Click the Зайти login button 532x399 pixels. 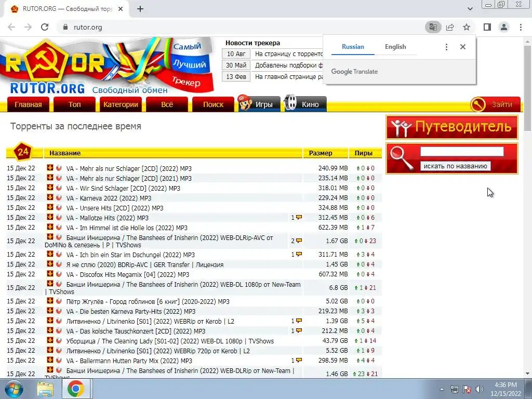tap(495, 104)
